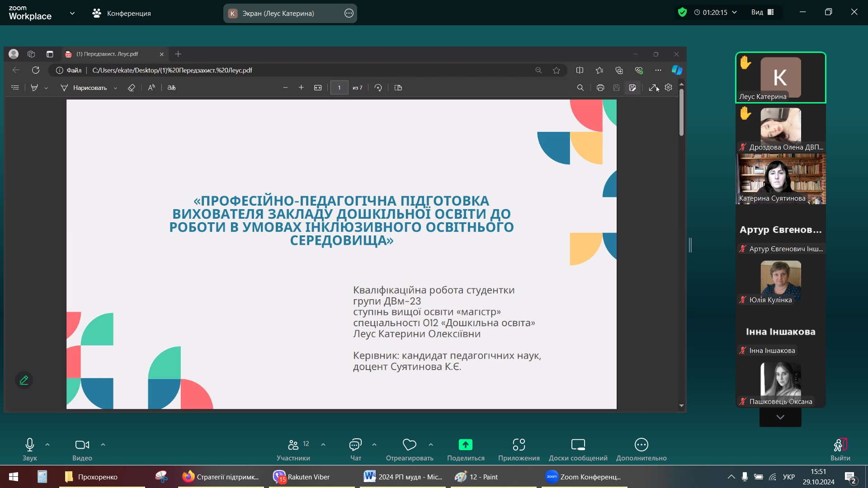The width and height of the screenshot is (868, 488).
Task: Rotate the PDF page
Action: [378, 88]
